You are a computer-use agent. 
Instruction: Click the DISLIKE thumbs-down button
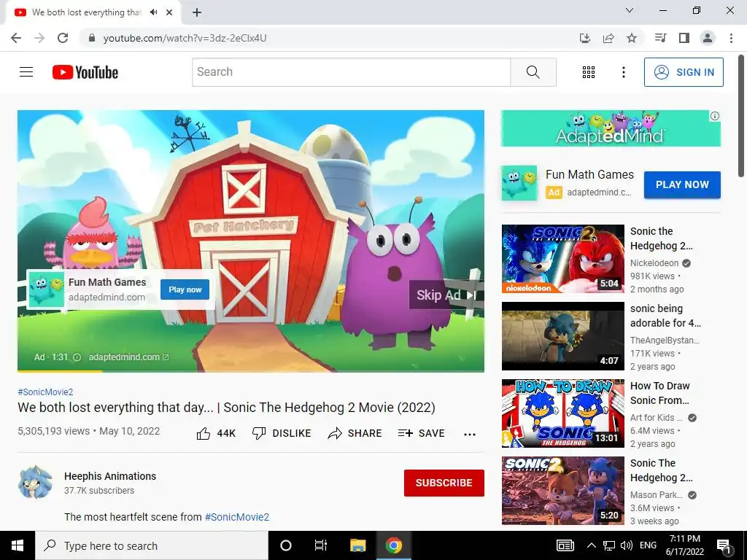coord(281,433)
